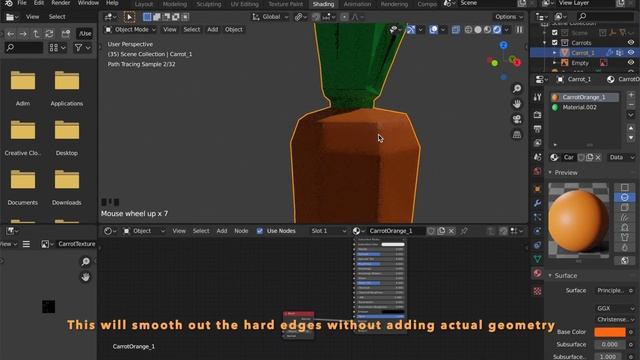
Task: Switch viewport to solid shading
Action: pyautogui.click(x=478, y=29)
